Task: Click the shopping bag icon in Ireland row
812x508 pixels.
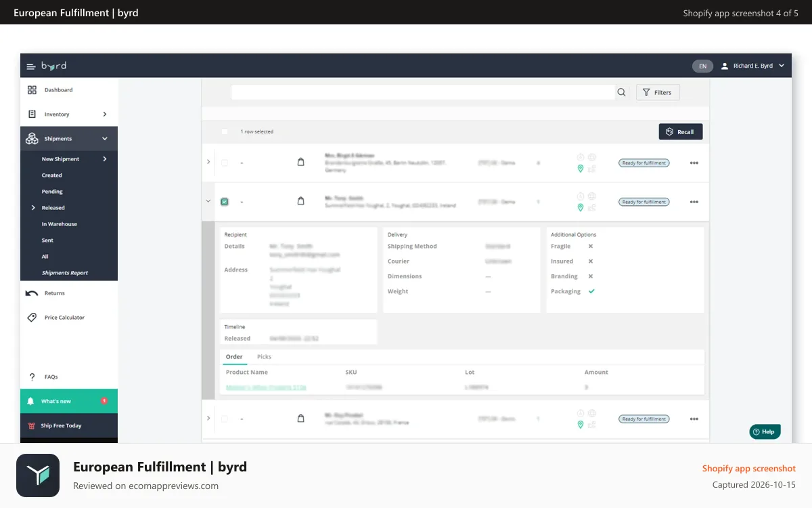Action: pos(301,201)
